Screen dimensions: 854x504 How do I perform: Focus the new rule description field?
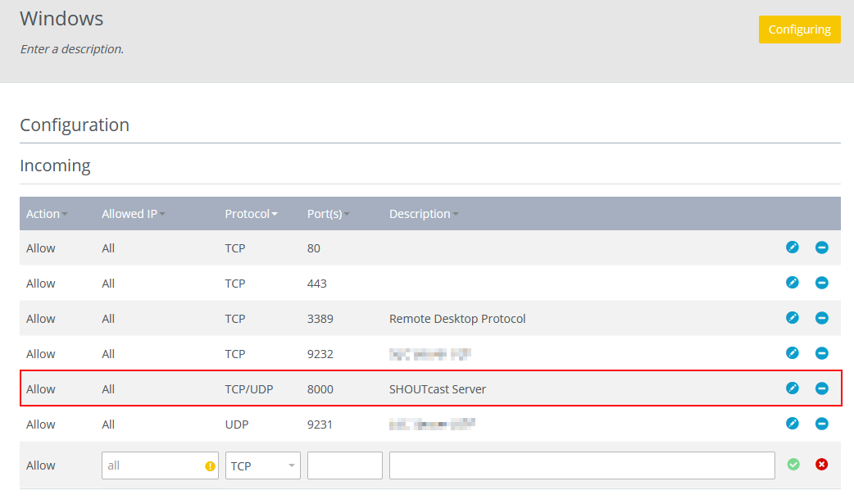(582, 465)
